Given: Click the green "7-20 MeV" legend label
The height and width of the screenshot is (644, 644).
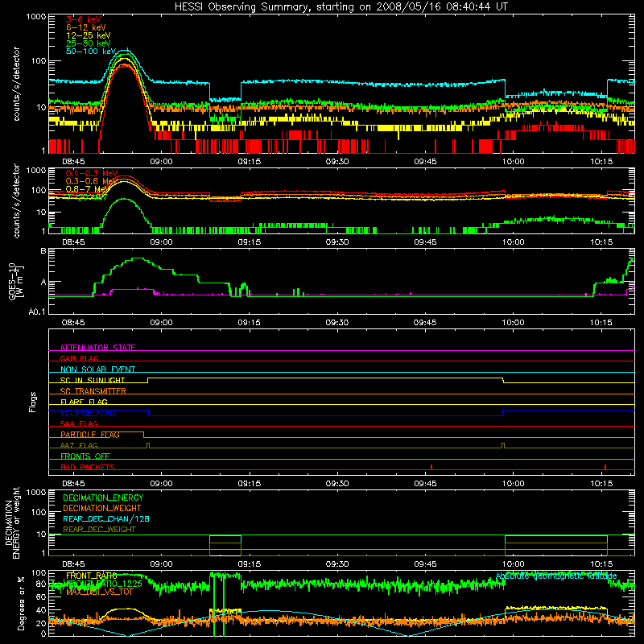Looking at the screenshot, I should [x=87, y=197].
